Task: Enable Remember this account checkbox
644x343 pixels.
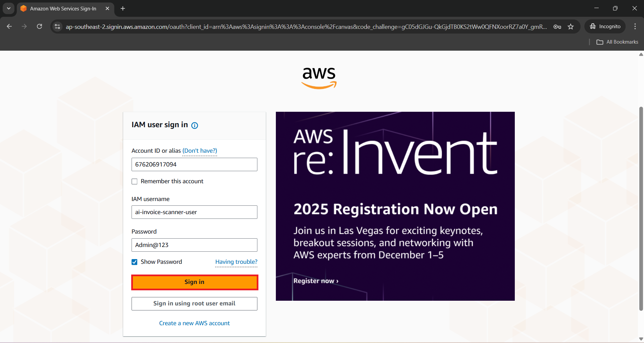Action: (135, 182)
